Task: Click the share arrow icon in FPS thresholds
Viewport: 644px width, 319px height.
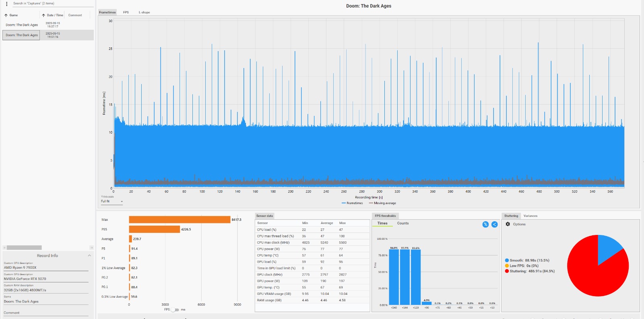Action: (x=495, y=224)
